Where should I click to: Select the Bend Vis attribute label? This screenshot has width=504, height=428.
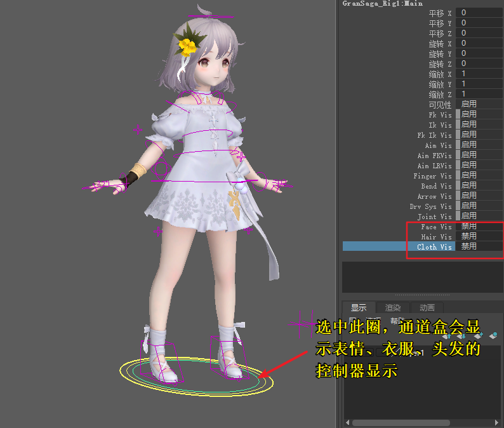[437, 186]
